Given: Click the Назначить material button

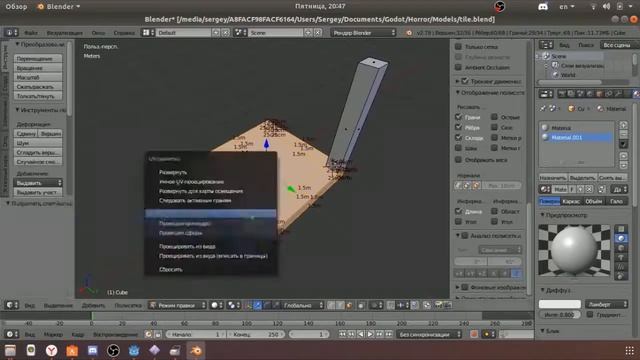Looking at the screenshot, I should pos(553,178).
